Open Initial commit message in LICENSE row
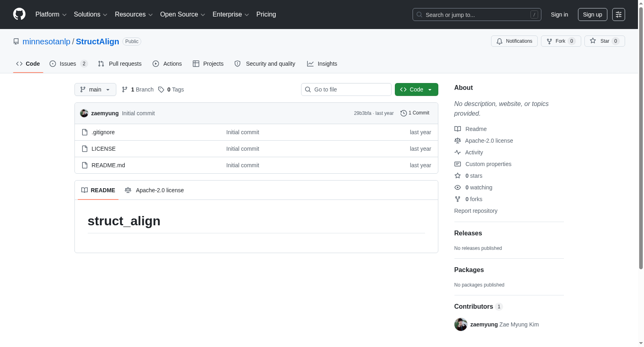The width and height of the screenshot is (644, 347). point(243,149)
